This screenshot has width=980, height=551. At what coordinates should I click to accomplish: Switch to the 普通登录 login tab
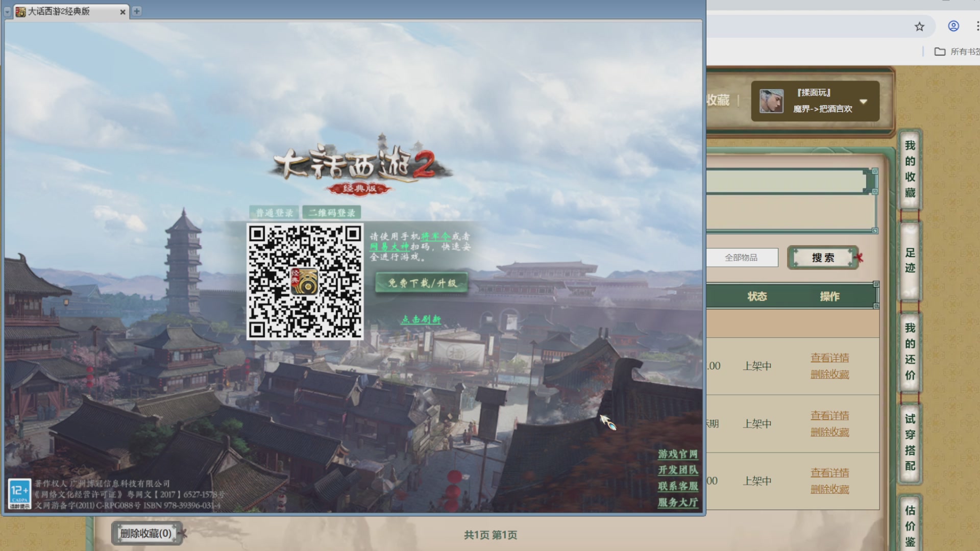[274, 213]
